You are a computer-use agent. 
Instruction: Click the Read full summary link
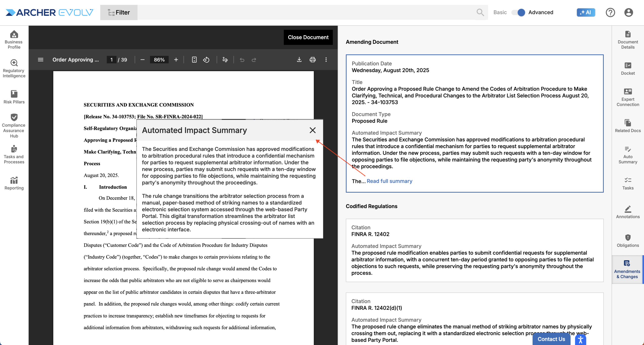389,181
